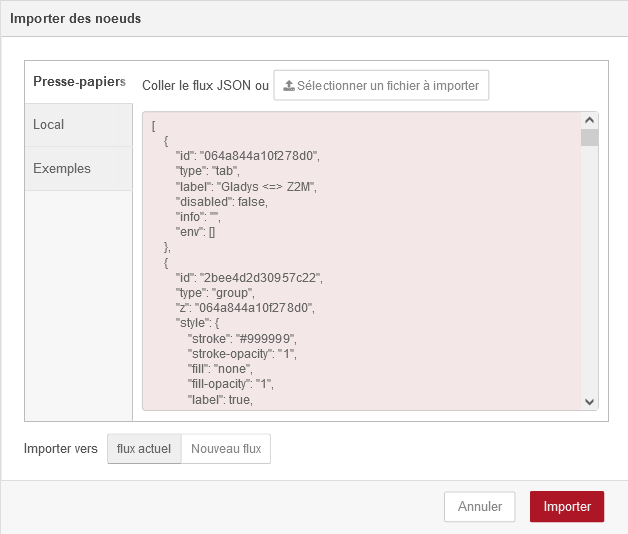
Task: Click the Coller le flux JSON ou label
Action: [205, 85]
